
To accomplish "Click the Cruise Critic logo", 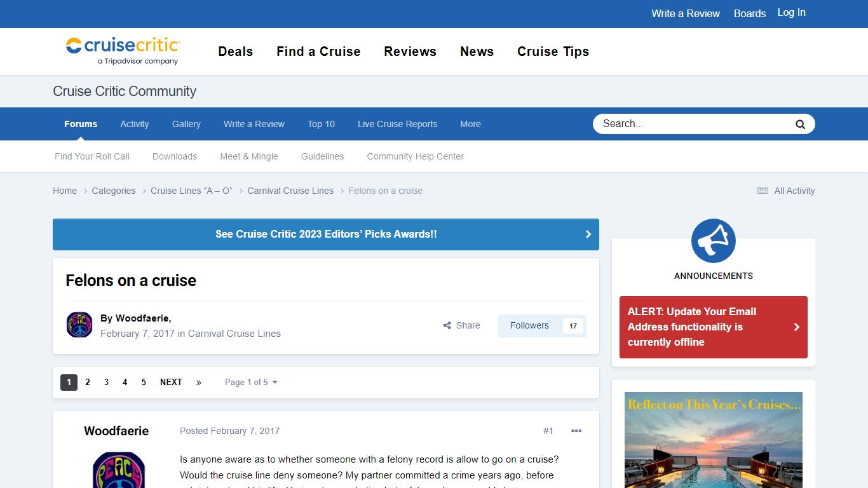I will (x=123, y=51).
